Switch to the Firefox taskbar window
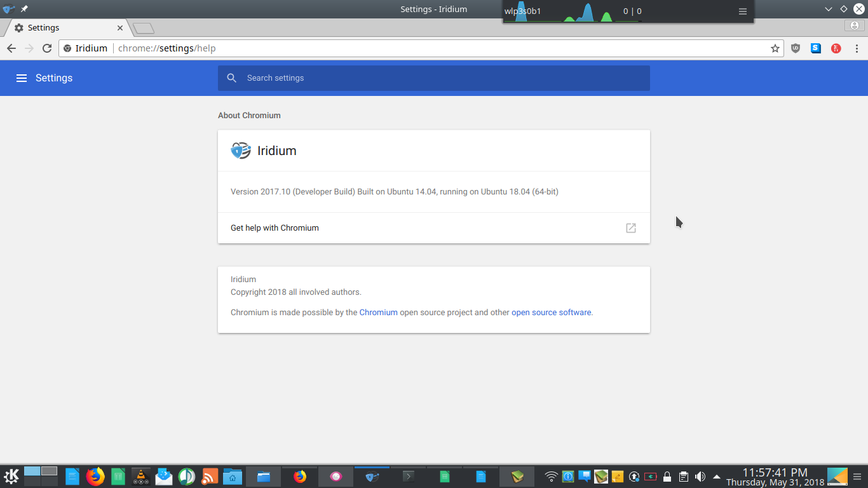The height and width of the screenshot is (488, 868). coord(300,477)
